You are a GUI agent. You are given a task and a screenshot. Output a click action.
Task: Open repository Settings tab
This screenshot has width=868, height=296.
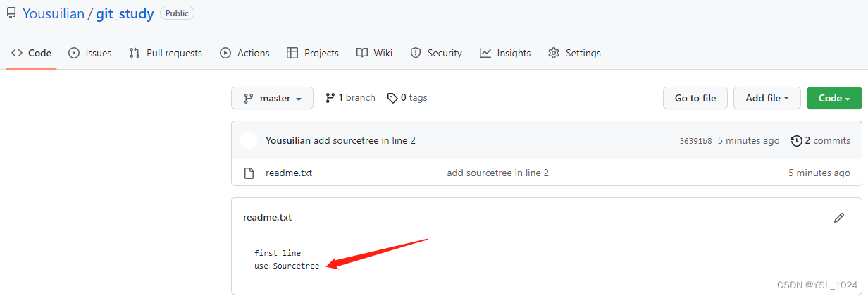574,53
